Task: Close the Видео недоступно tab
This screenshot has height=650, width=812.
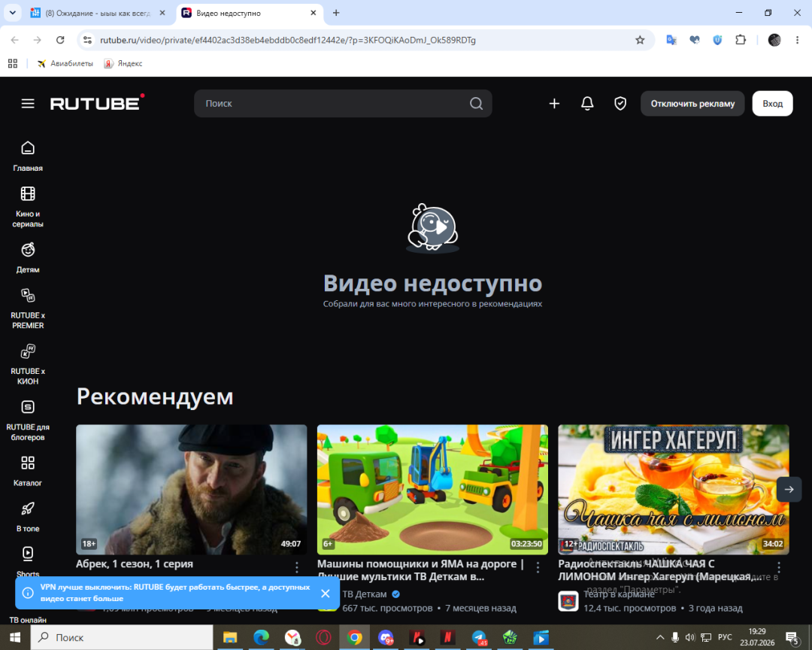Action: point(314,13)
